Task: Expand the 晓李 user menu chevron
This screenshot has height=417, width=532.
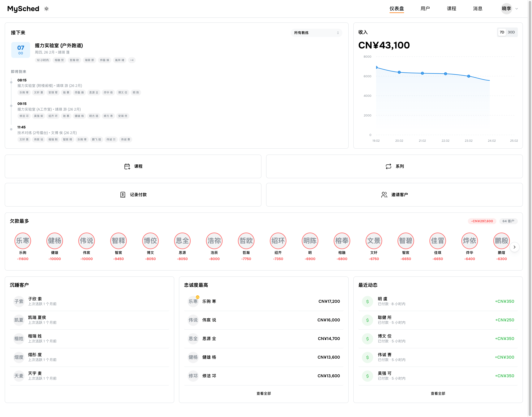Action: coord(517,9)
